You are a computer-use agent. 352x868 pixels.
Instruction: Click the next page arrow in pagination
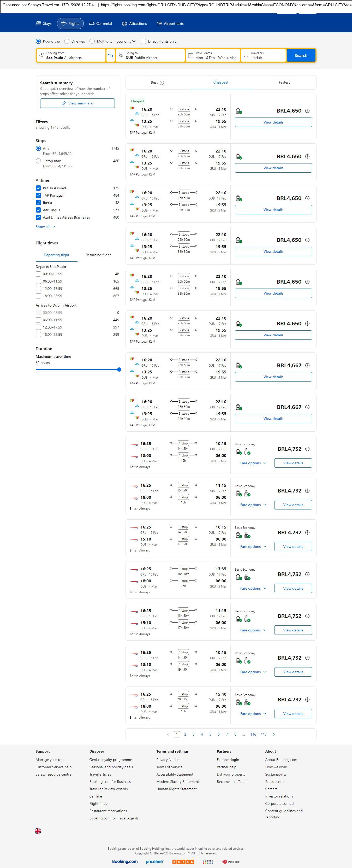tap(273, 734)
